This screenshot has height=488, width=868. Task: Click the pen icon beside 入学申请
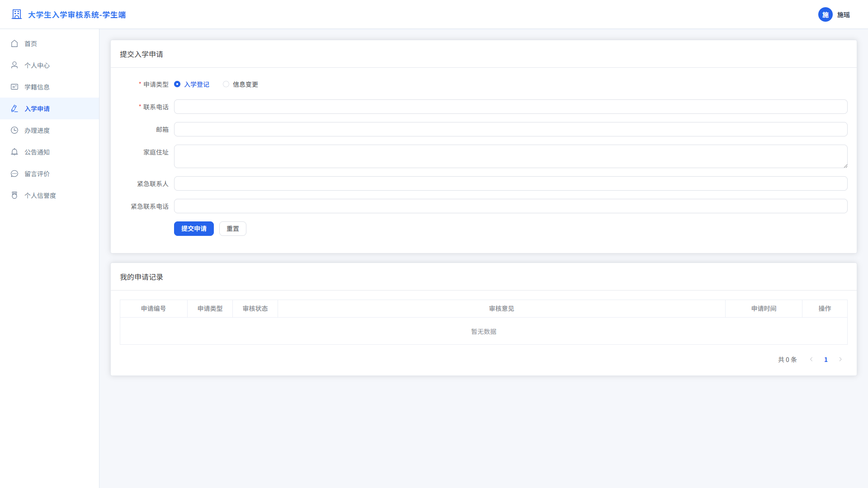click(x=14, y=108)
